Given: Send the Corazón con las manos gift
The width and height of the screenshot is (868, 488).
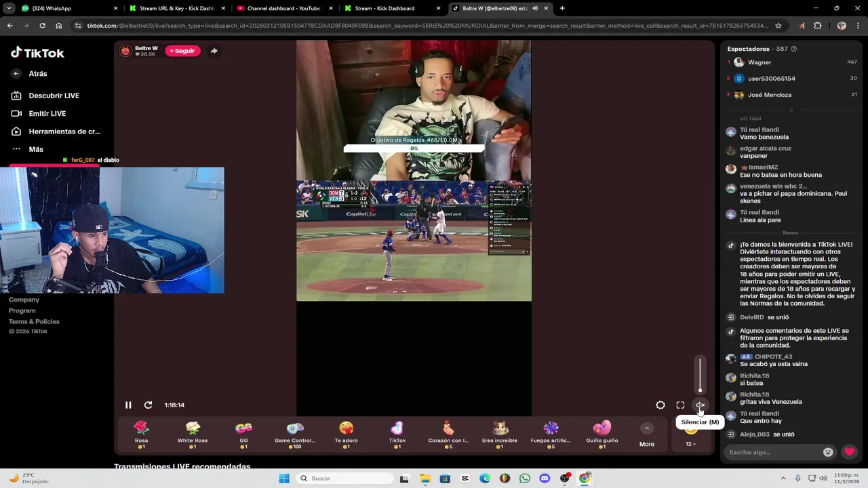Looking at the screenshot, I should point(448,434).
